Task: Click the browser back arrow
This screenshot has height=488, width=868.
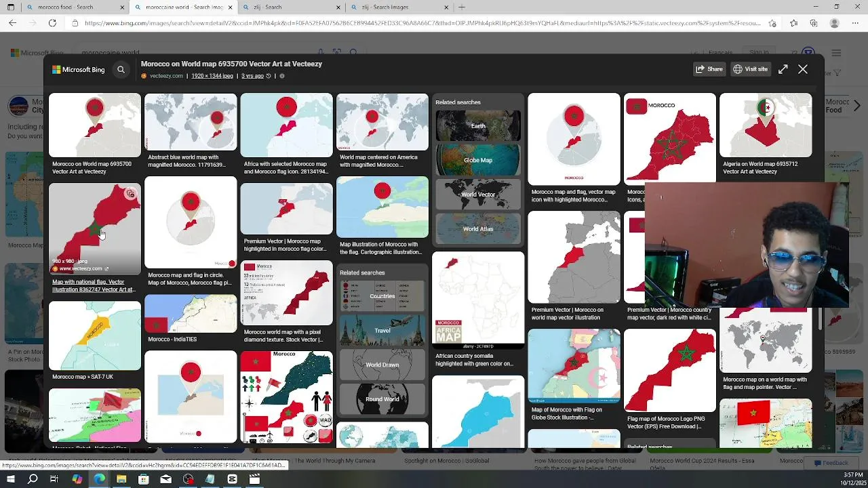Action: click(x=12, y=23)
